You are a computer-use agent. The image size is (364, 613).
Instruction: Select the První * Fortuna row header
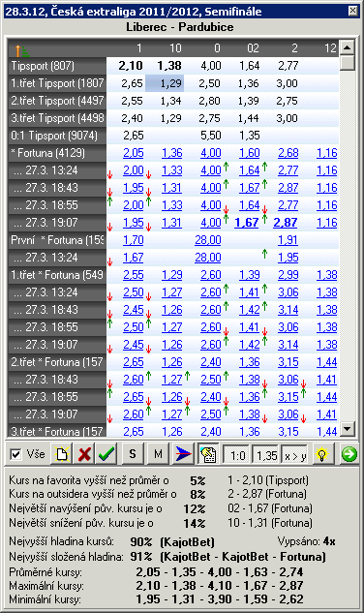(57, 240)
